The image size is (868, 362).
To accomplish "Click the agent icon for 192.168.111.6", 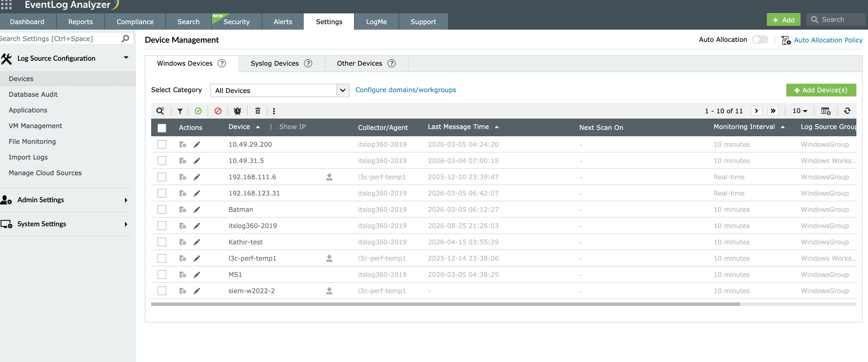I will click(x=329, y=177).
